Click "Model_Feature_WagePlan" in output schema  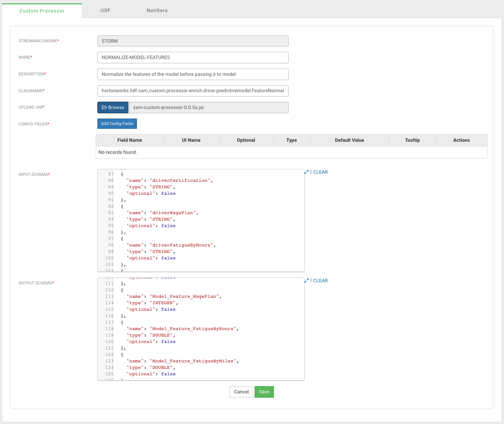coord(186,296)
